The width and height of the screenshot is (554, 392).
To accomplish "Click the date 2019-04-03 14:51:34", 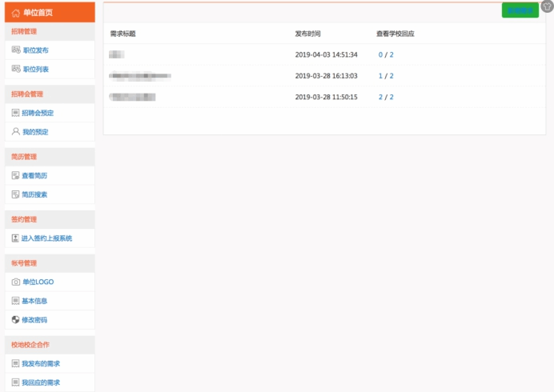I will tap(326, 54).
